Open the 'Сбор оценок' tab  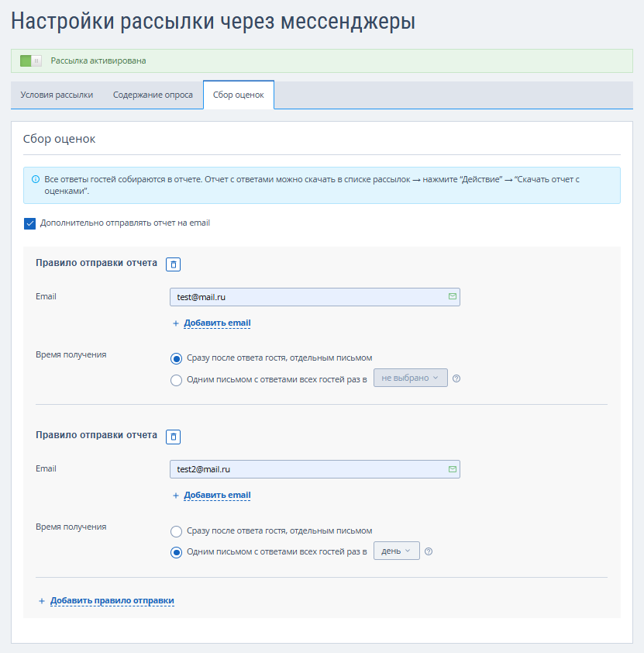pos(239,95)
